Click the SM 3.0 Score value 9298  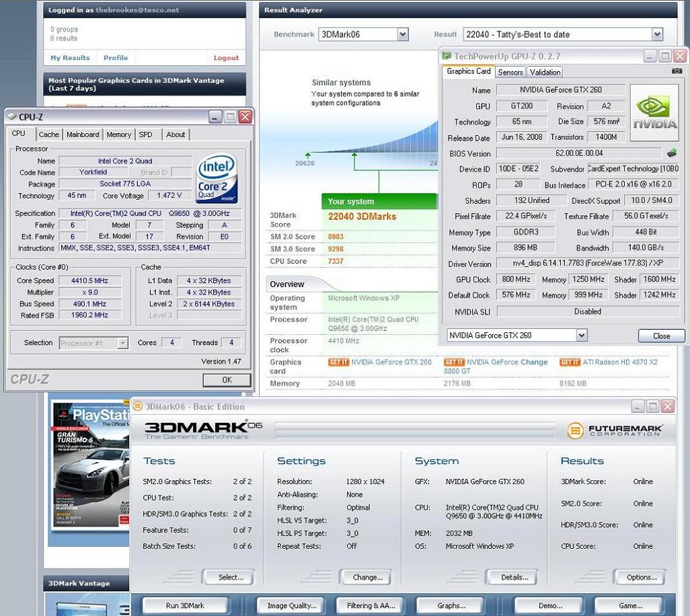pyautogui.click(x=336, y=249)
